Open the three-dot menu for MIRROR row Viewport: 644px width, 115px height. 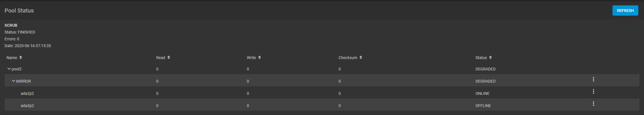(x=593, y=79)
